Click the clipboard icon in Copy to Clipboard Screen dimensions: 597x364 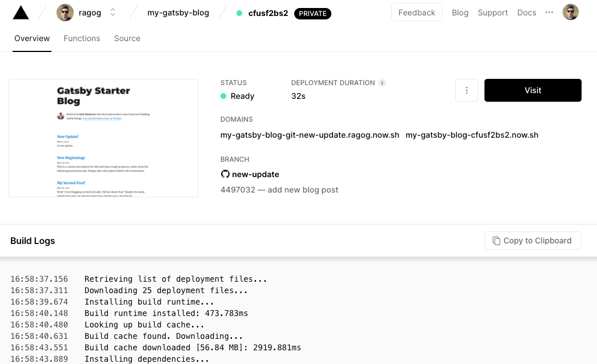point(496,241)
